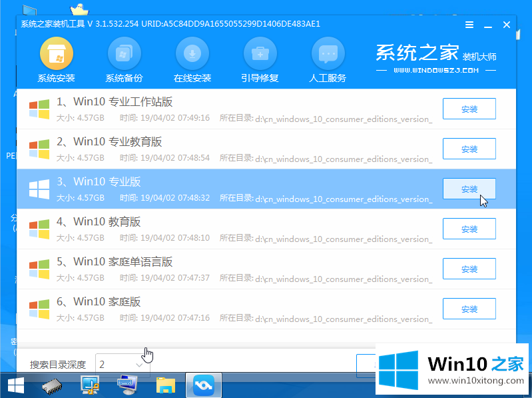Close the 系统之家装机工具 window

coord(507,25)
